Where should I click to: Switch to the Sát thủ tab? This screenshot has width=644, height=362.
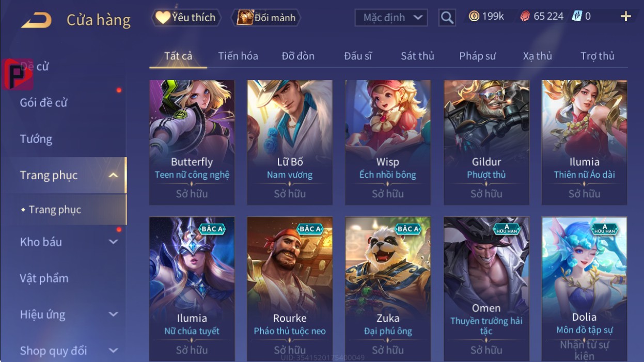(417, 56)
